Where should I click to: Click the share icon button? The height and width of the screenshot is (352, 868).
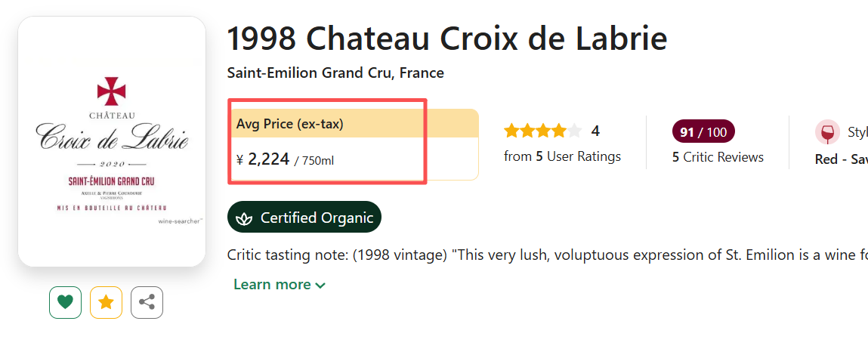pyautogui.click(x=147, y=303)
